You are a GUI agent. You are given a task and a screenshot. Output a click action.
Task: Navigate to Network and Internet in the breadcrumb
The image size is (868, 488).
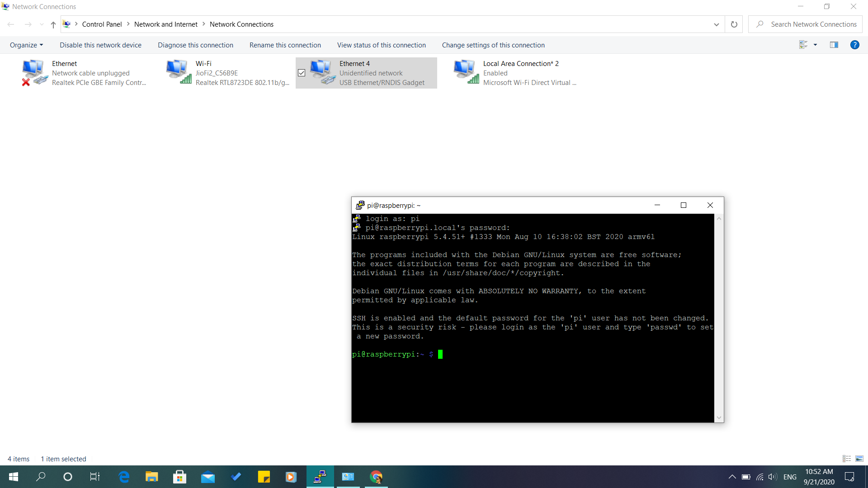(165, 24)
